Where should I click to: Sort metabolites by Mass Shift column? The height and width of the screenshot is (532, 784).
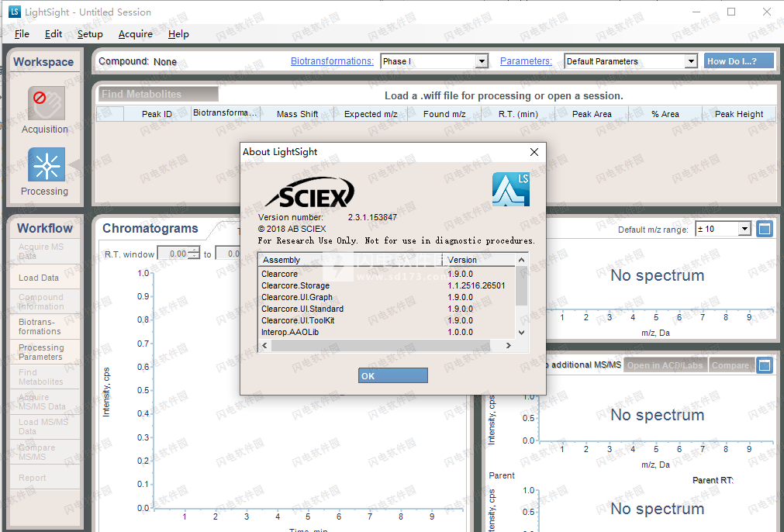[298, 114]
